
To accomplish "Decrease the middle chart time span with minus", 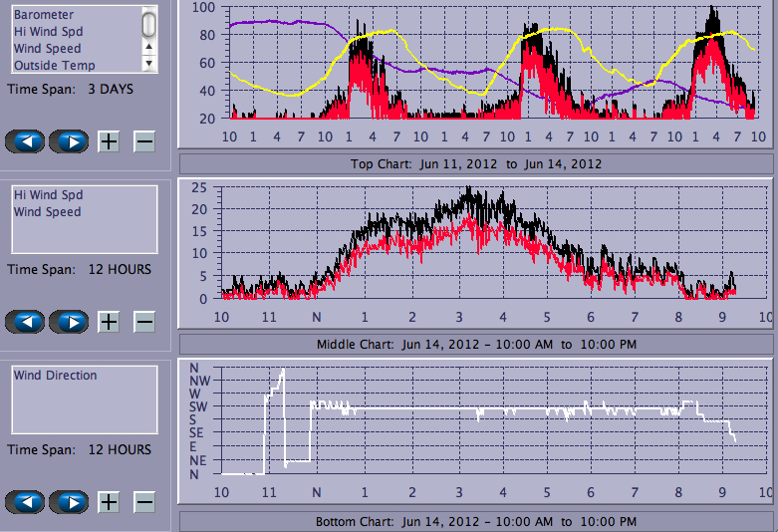I will [144, 322].
